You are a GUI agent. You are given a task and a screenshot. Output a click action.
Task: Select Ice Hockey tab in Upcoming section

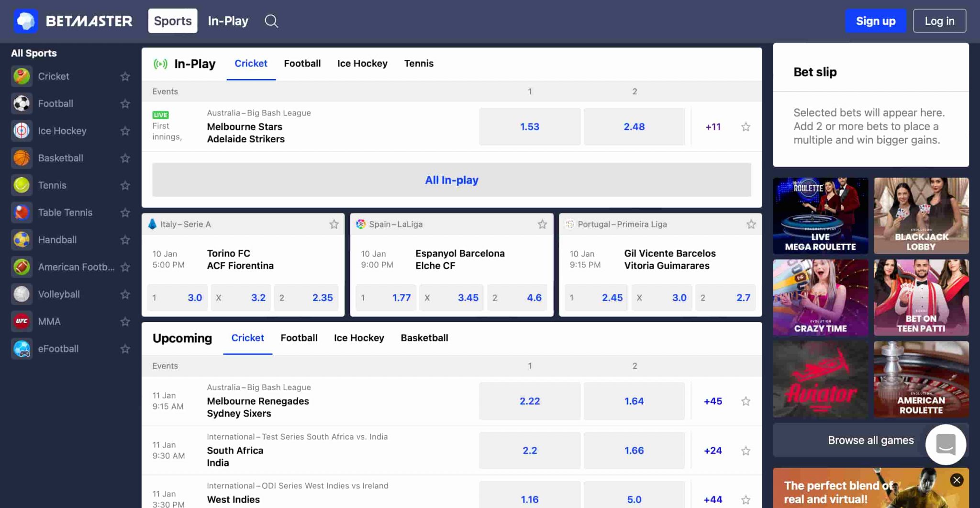click(x=359, y=338)
